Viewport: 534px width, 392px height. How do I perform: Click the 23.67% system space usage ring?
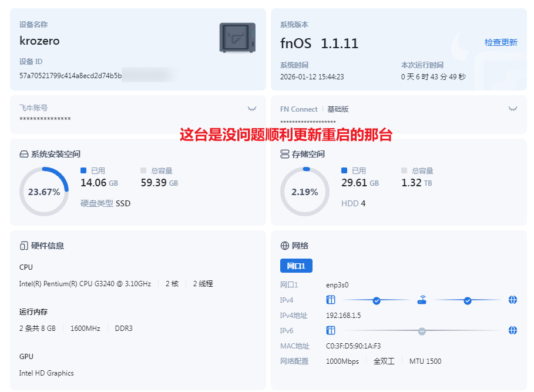[44, 192]
